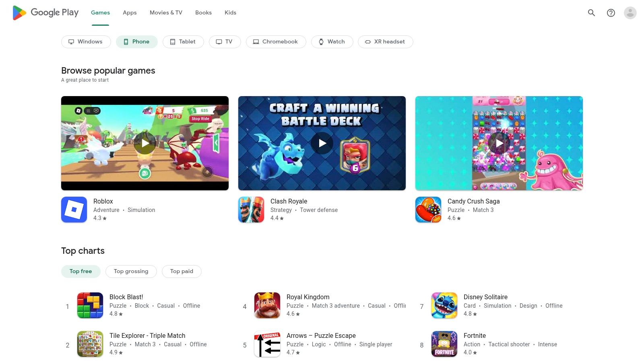Open the Movies & TV section

click(165, 12)
